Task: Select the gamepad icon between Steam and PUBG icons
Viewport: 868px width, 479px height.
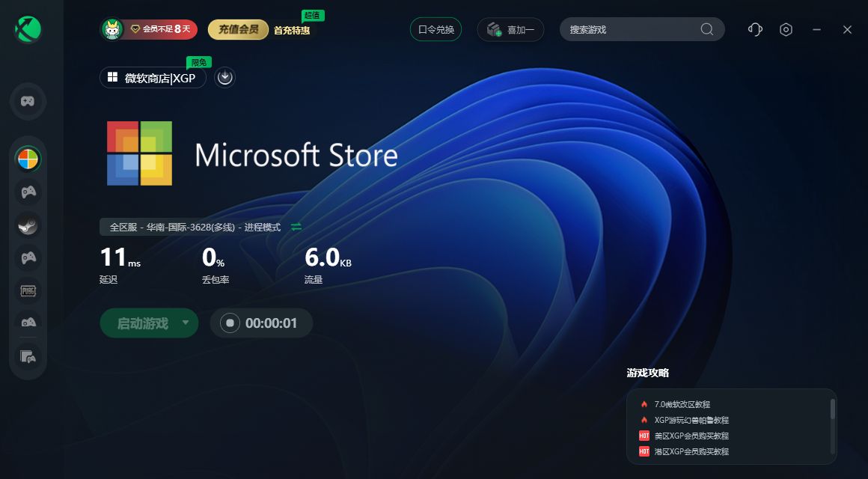Action: click(28, 257)
